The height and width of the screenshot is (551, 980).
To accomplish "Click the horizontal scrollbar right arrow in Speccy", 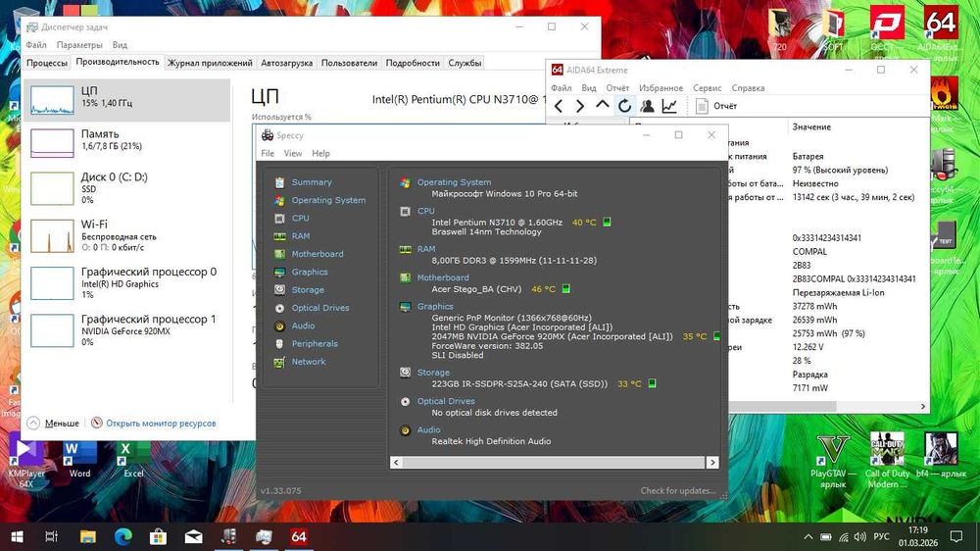I will point(712,462).
